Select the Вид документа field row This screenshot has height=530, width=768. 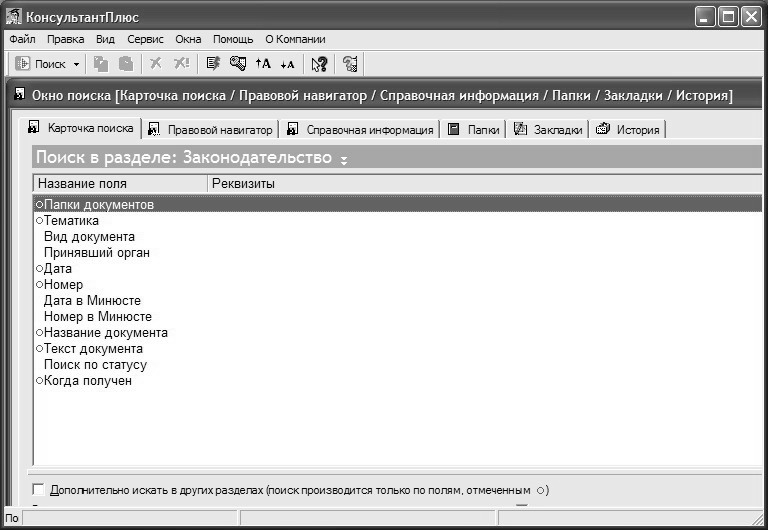point(398,237)
